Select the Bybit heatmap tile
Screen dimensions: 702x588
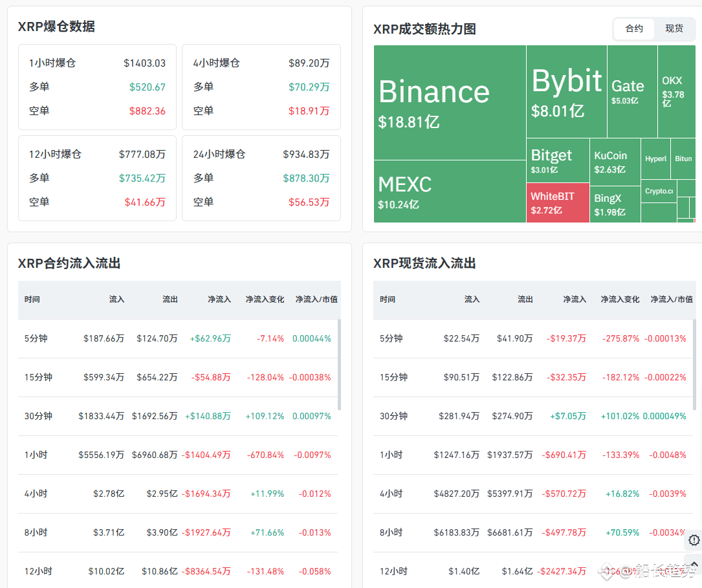566,91
